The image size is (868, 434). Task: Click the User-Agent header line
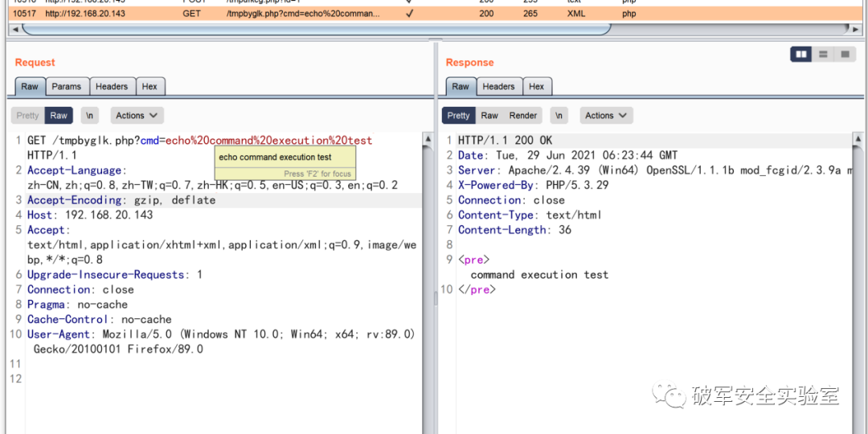(x=221, y=334)
